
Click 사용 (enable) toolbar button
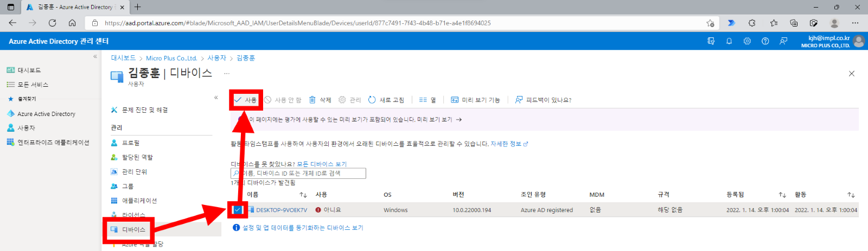click(245, 100)
